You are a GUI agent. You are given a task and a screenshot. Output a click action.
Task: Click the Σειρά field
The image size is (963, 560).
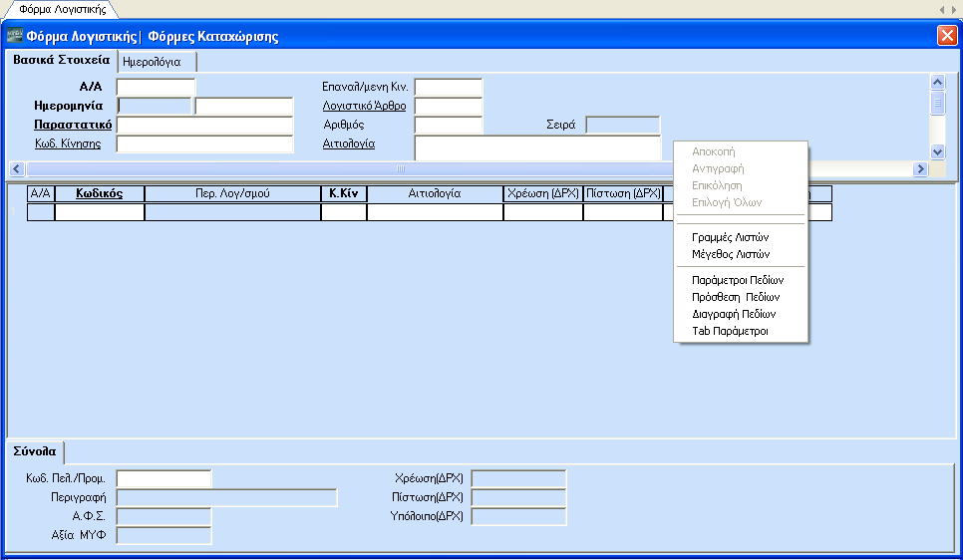coord(623,126)
